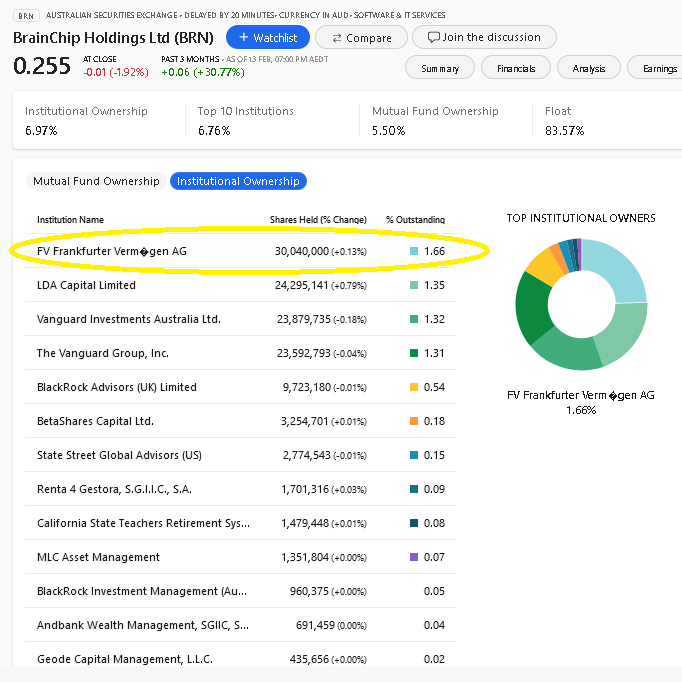Viewport: 682px width, 682px height.
Task: Switch to the Summary tab
Action: pos(439,68)
